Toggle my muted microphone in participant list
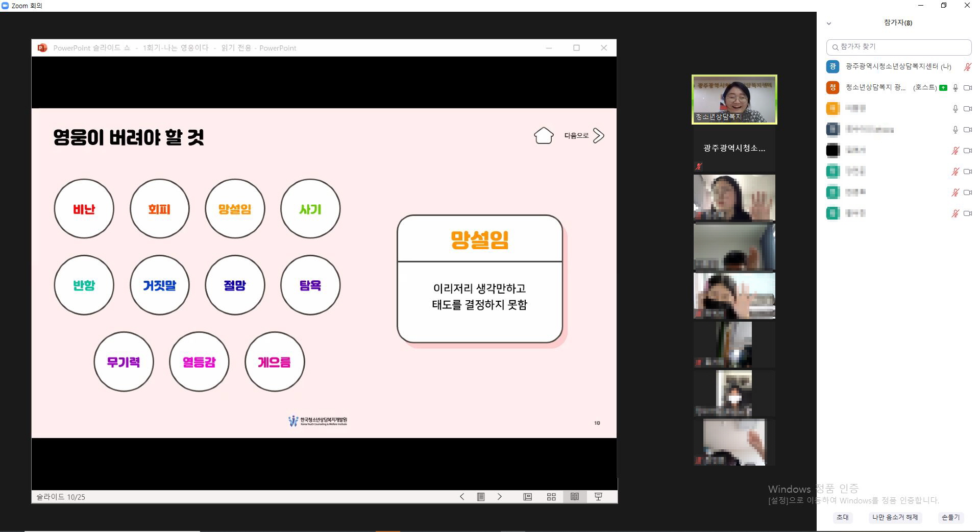Screen dimensions: 980x532 point(967,67)
